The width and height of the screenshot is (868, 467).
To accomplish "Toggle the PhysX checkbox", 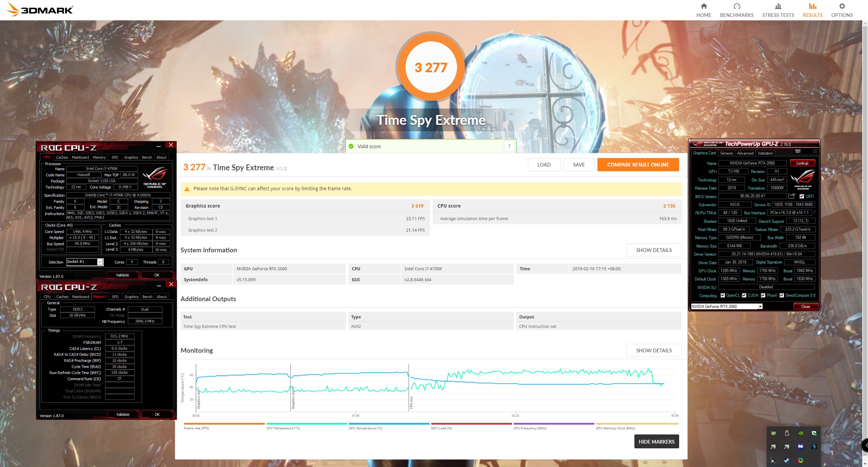I will pyautogui.click(x=763, y=295).
